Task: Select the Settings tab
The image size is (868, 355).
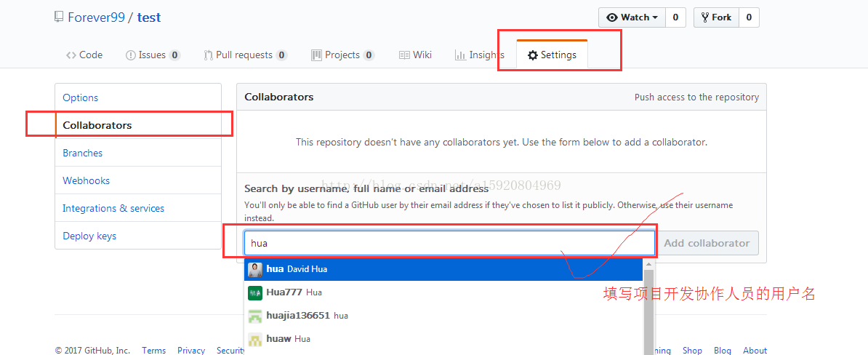Action: pos(552,55)
